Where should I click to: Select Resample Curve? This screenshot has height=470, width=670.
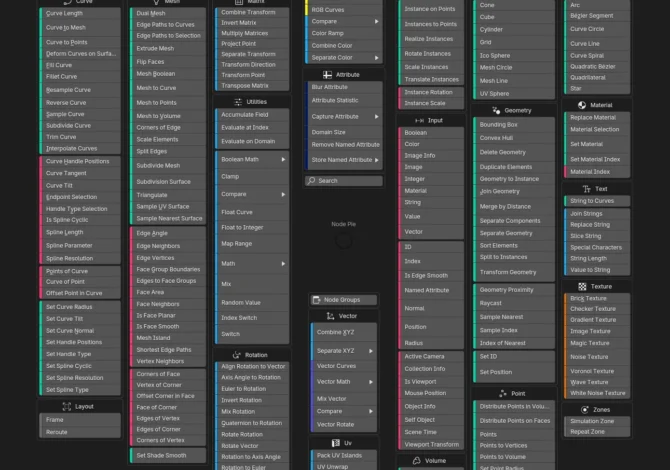(x=80, y=90)
